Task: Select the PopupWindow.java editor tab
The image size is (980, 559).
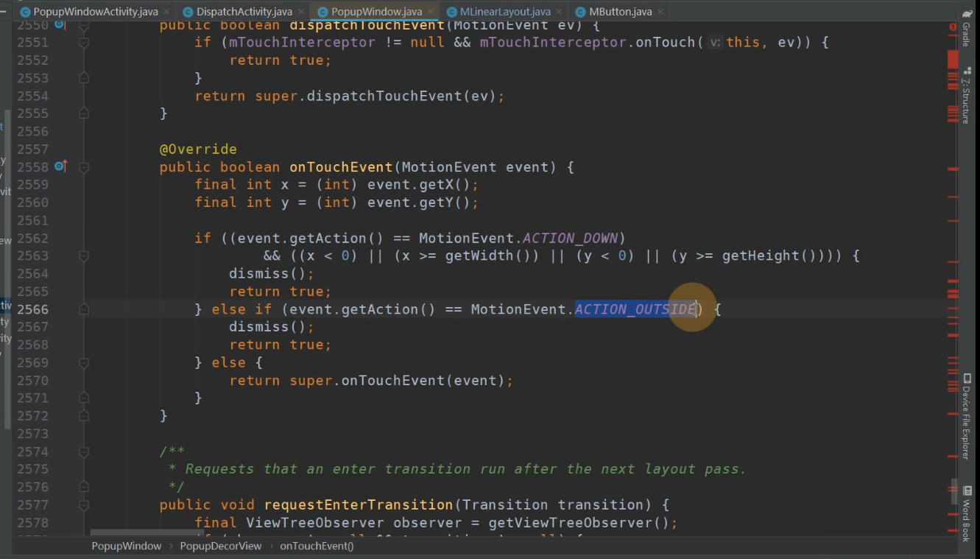Action: tap(377, 12)
